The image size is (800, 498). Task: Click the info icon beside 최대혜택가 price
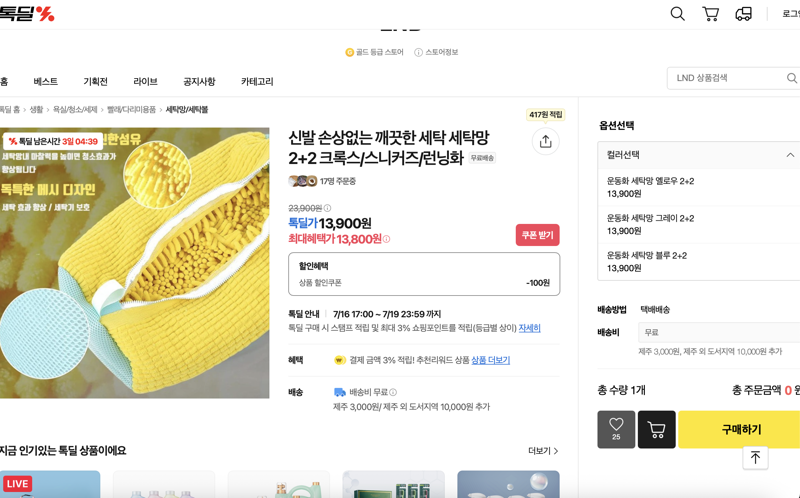coord(386,239)
